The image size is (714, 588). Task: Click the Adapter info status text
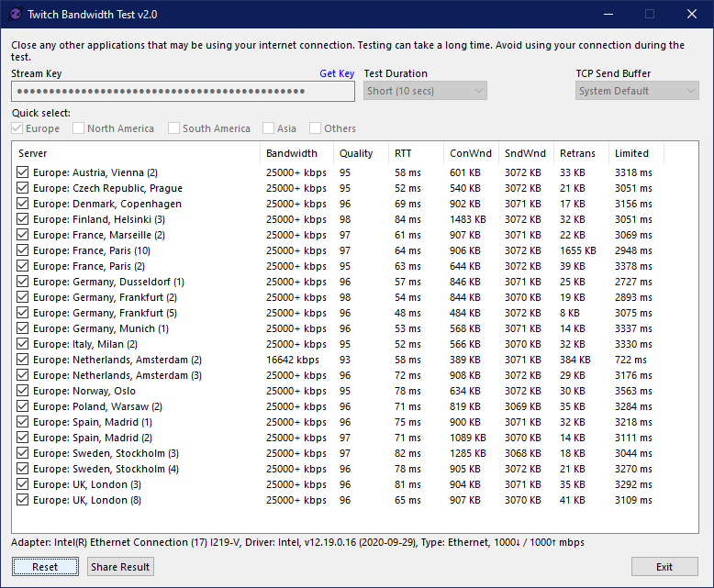[x=297, y=542]
